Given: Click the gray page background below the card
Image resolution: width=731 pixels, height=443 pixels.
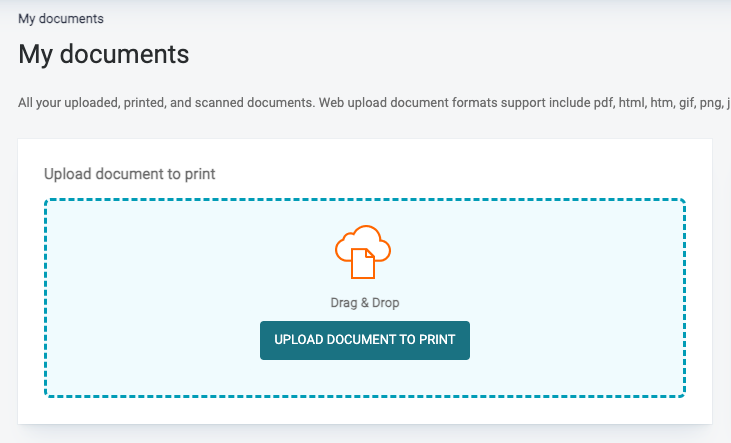Looking at the screenshot, I should 364,435.
